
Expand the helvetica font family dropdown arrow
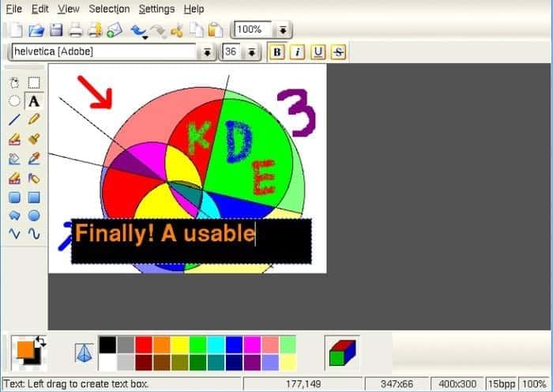point(207,52)
